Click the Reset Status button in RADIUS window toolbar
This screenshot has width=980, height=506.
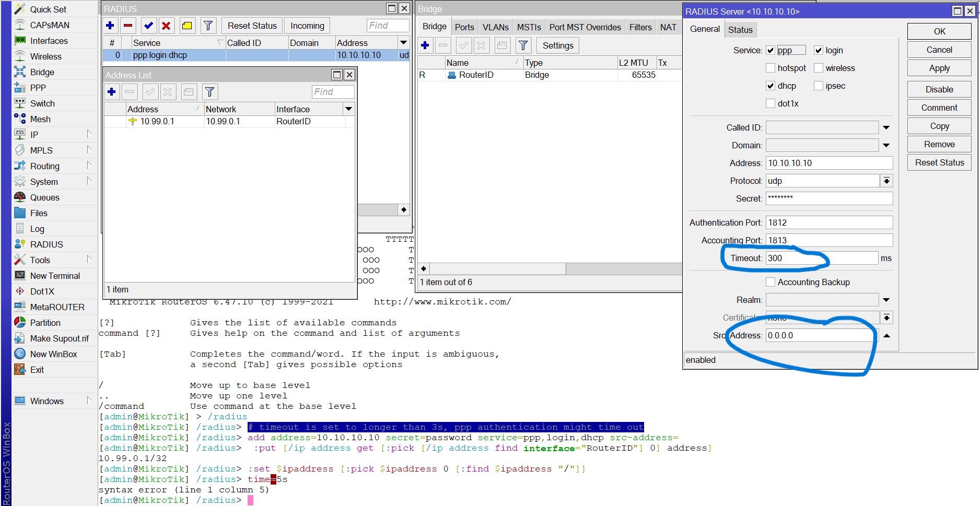click(x=252, y=26)
